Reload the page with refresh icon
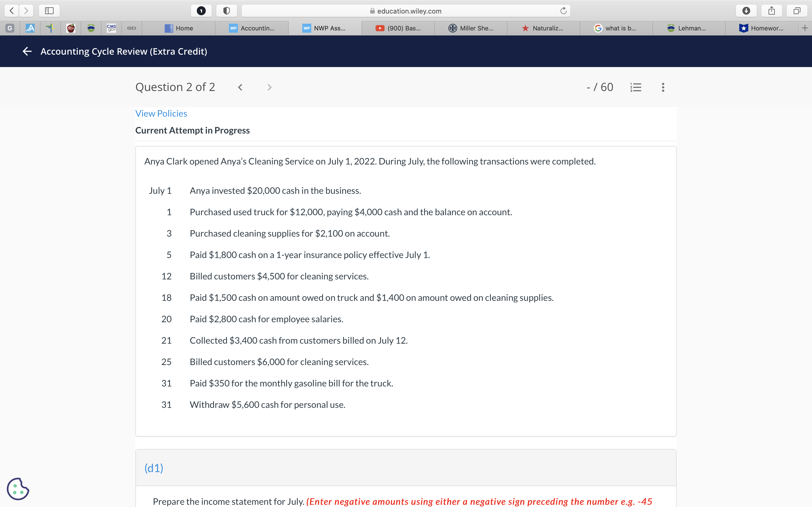Image resolution: width=812 pixels, height=507 pixels. tap(563, 11)
